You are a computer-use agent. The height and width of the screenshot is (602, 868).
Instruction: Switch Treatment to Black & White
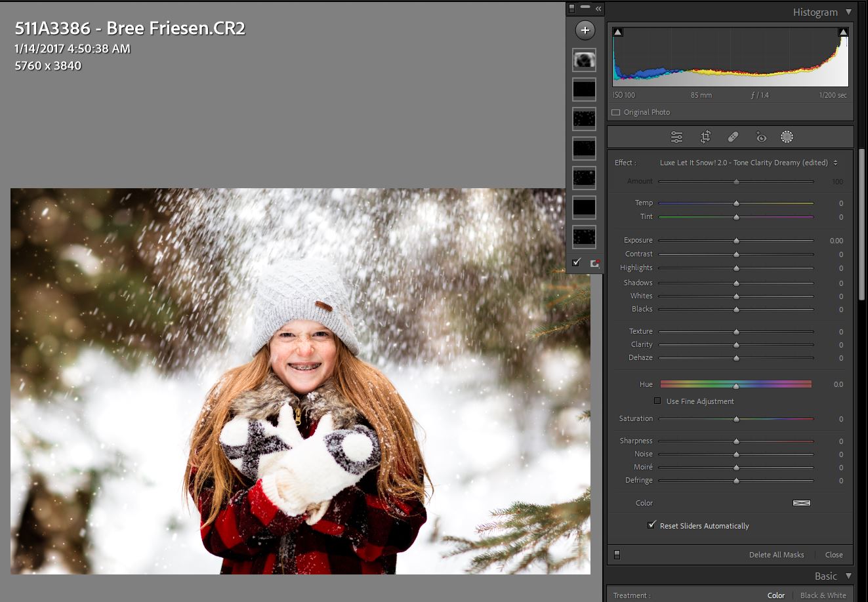pos(823,595)
